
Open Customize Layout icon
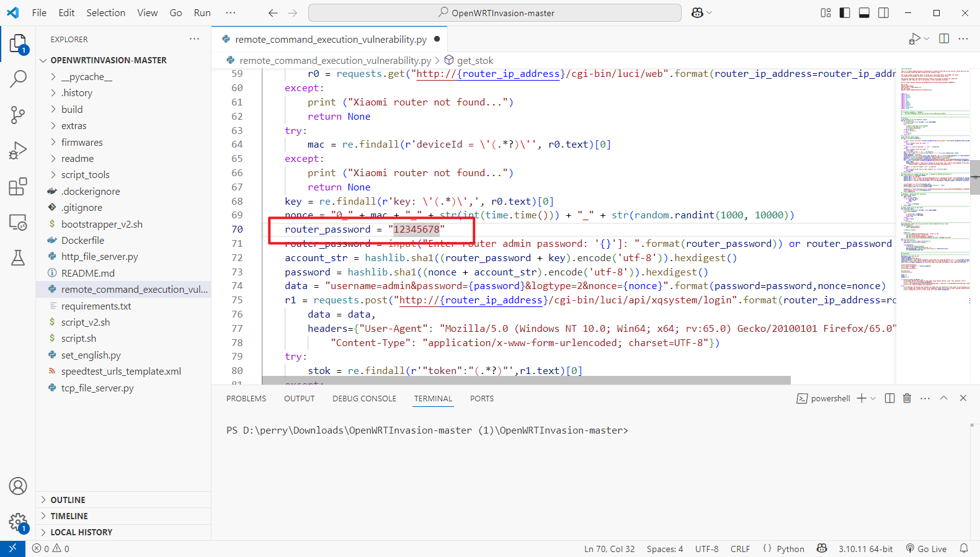(826, 13)
